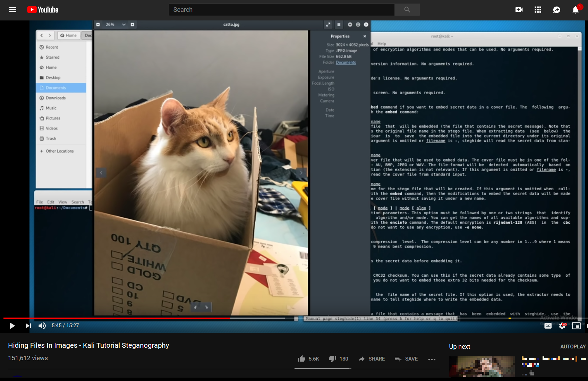Open the Documents folder link in Properties
The width and height of the screenshot is (588, 381).
pyautogui.click(x=346, y=62)
